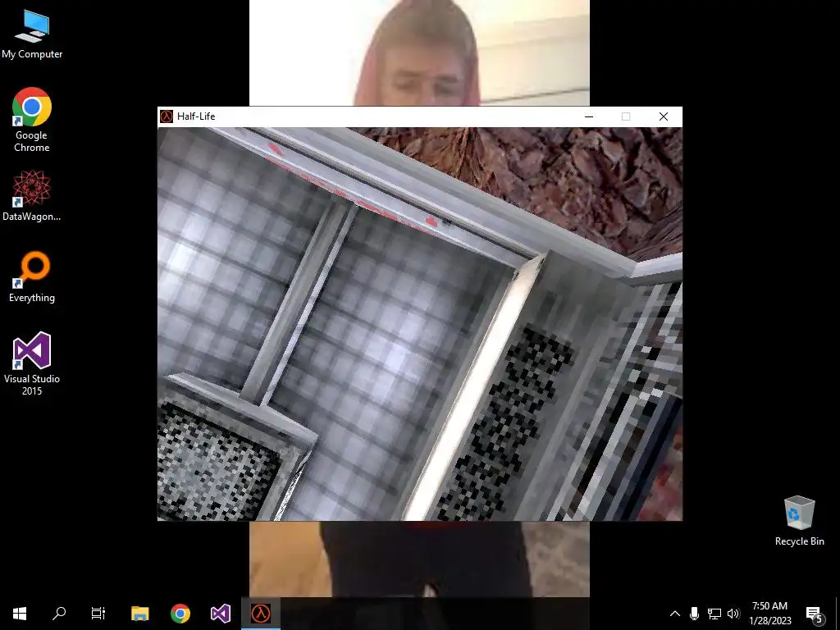
Task: Select the Everything search desktop shortcut
Action: click(x=32, y=276)
